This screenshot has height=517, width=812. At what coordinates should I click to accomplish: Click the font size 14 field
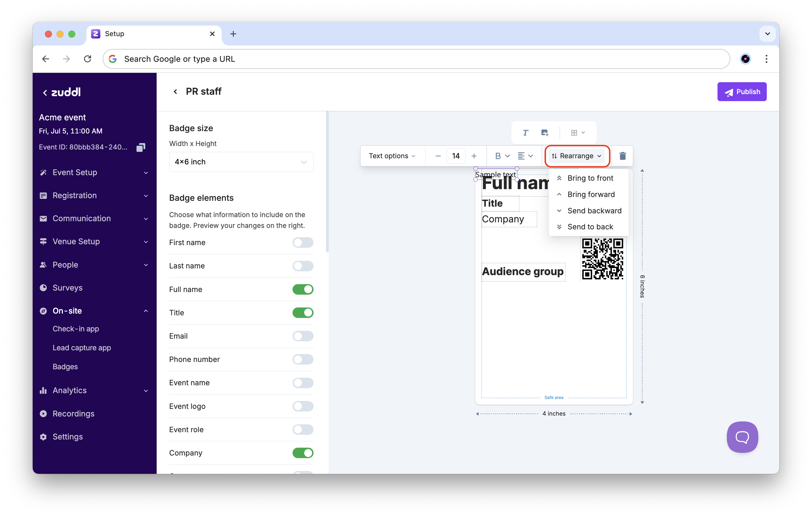coord(456,156)
